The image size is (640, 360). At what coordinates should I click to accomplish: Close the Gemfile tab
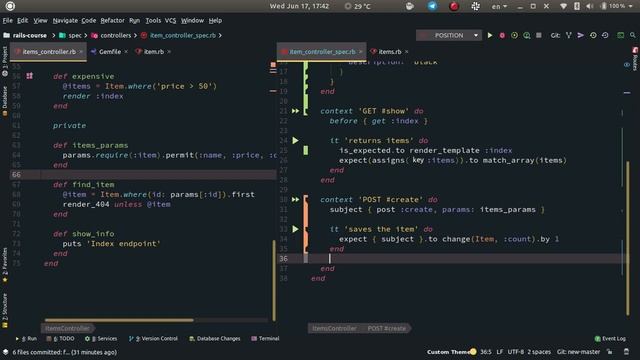(x=126, y=52)
